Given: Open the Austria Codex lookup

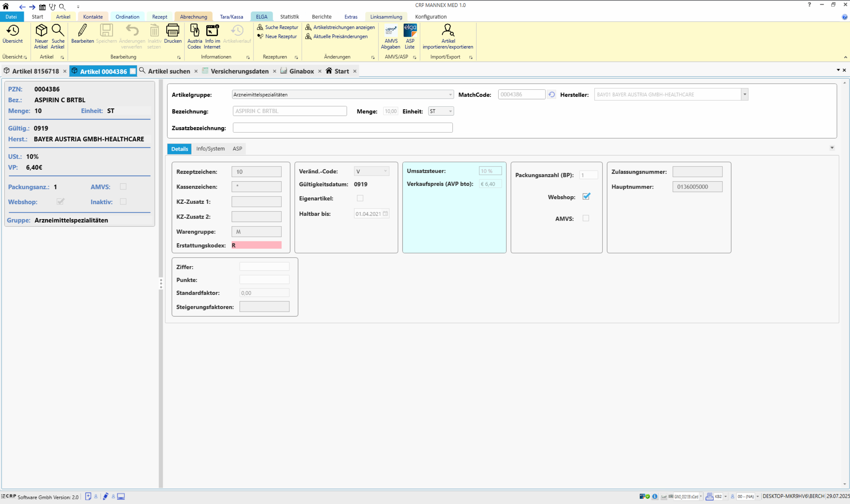Looking at the screenshot, I should tap(194, 37).
